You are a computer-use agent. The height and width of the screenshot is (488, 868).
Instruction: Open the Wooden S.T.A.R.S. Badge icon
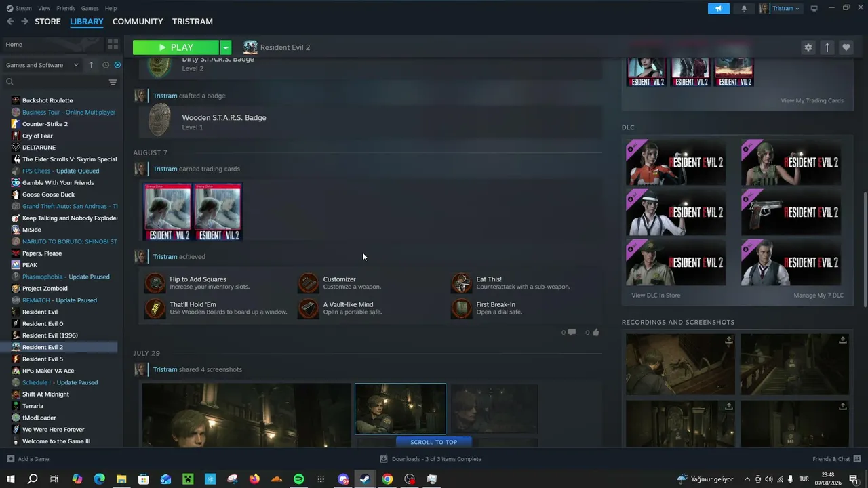pyautogui.click(x=160, y=121)
